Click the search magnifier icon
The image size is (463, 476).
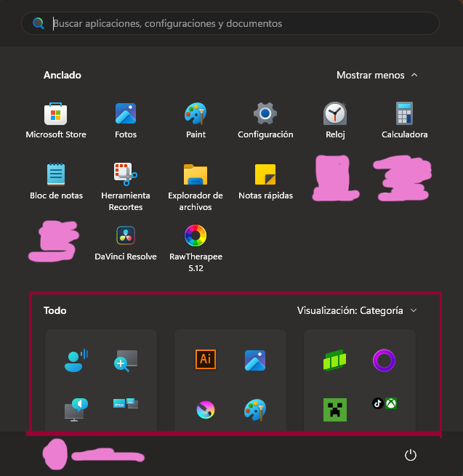click(39, 23)
